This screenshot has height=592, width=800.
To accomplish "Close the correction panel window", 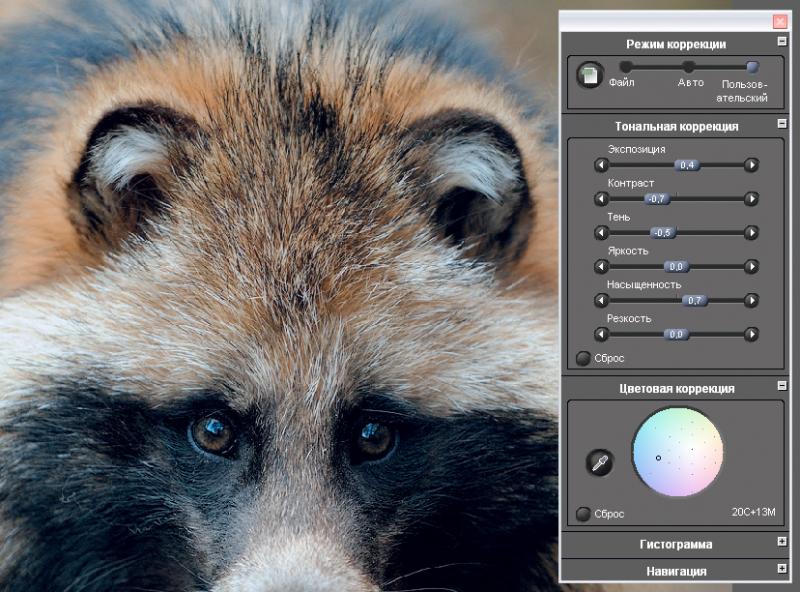I will tap(780, 21).
